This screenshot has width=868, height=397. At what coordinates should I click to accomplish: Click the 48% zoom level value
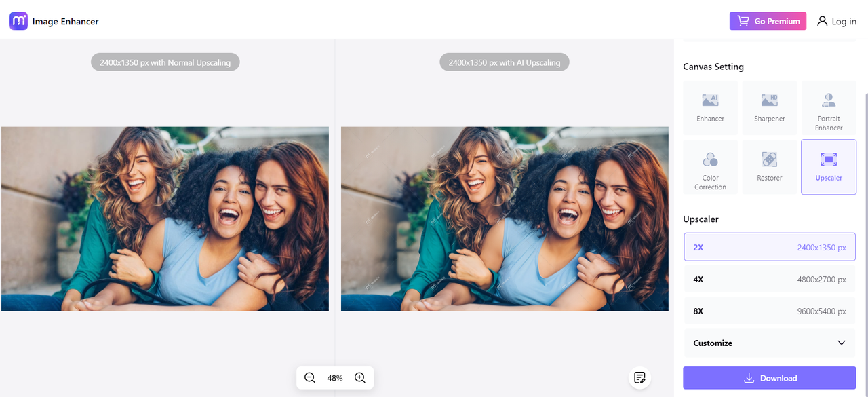click(x=335, y=378)
